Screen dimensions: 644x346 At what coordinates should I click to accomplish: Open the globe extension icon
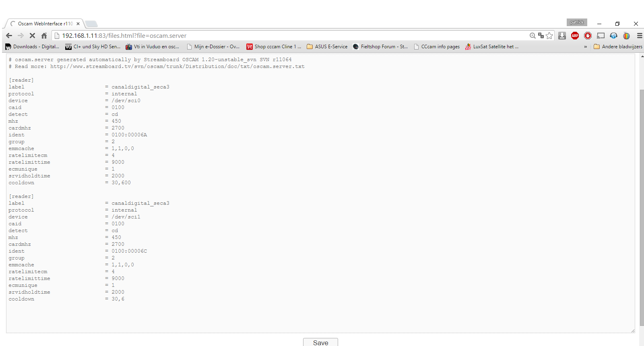coord(614,36)
